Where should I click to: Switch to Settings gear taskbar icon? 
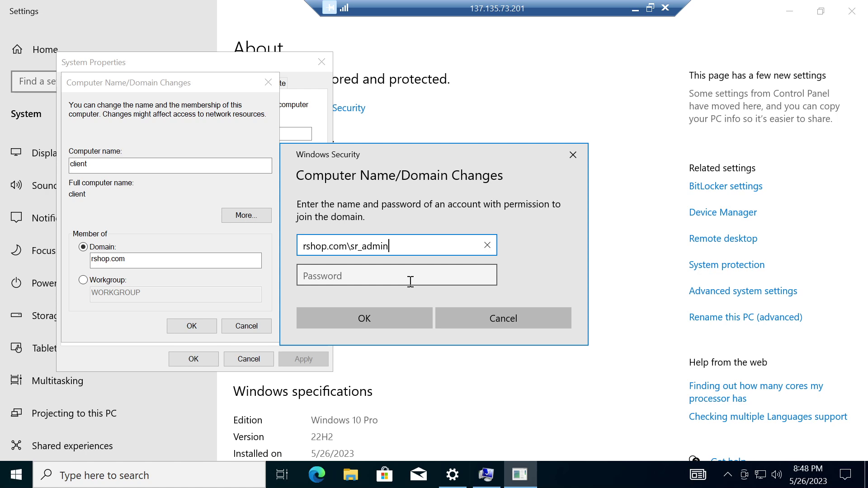452,474
